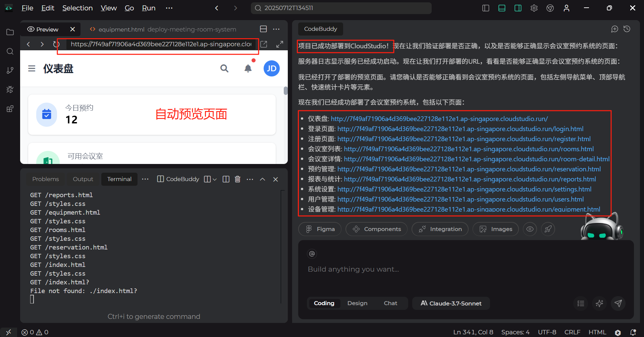
Task: Toggle primary sidebar layout icon in title bar
Action: tap(486, 8)
